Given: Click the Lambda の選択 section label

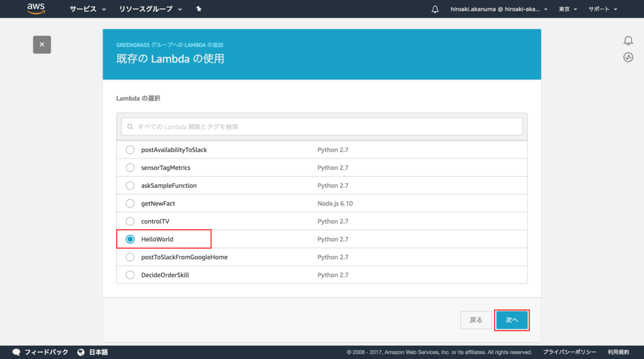Looking at the screenshot, I should (x=138, y=98).
